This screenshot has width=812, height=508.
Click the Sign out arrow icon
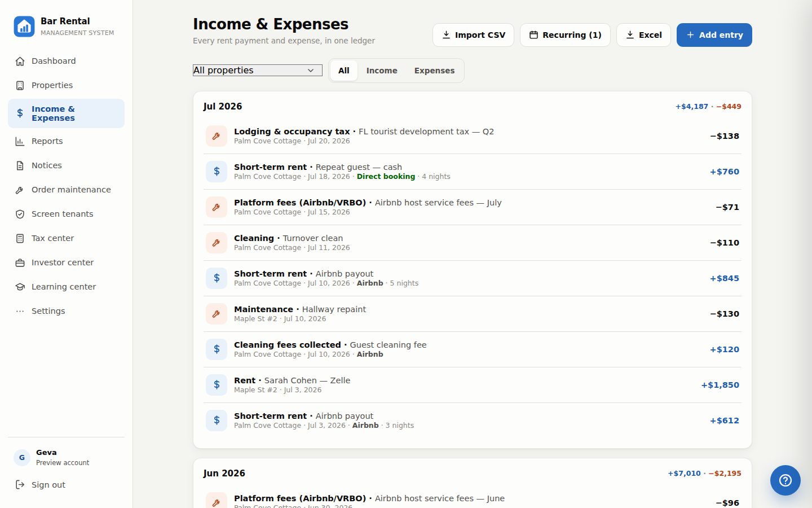(20, 485)
